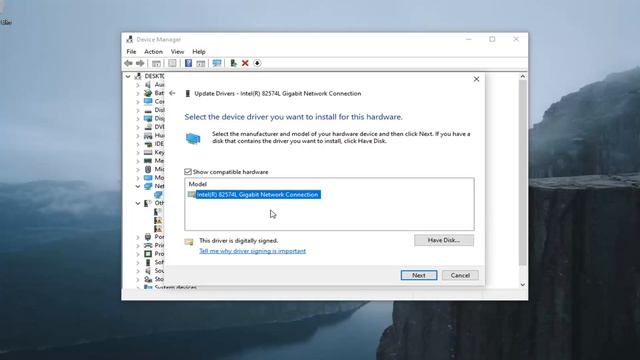The image size is (640, 360).
Task: Click the Device Manager title bar icon
Action: [130, 39]
